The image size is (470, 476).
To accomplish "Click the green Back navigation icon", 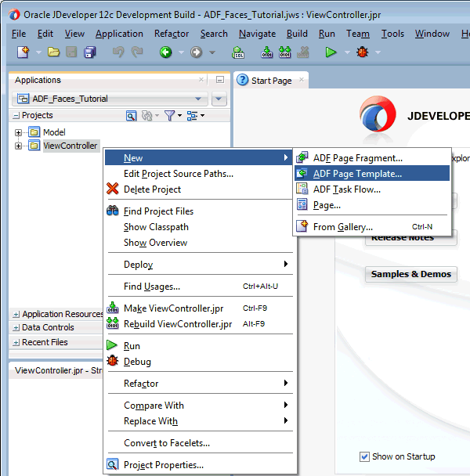I will click(x=165, y=52).
